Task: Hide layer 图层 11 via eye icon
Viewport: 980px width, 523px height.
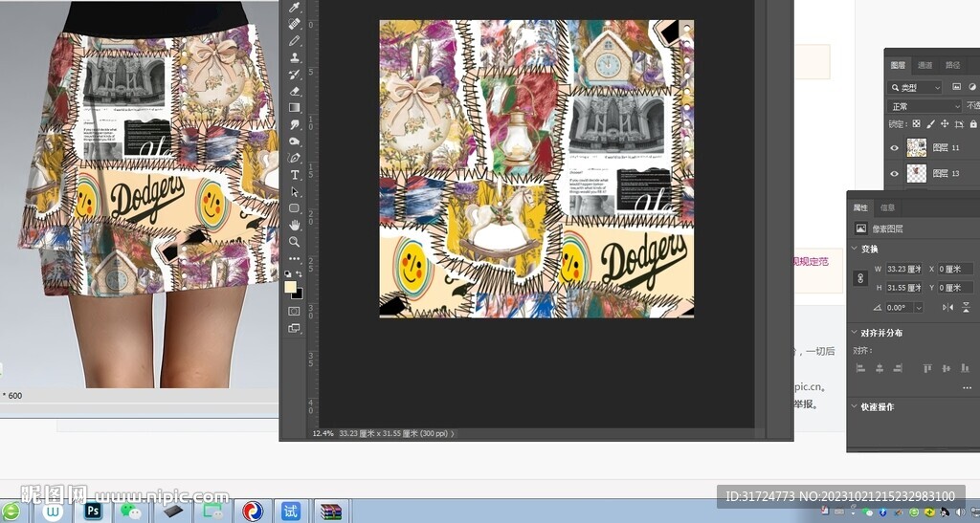Action: (894, 147)
